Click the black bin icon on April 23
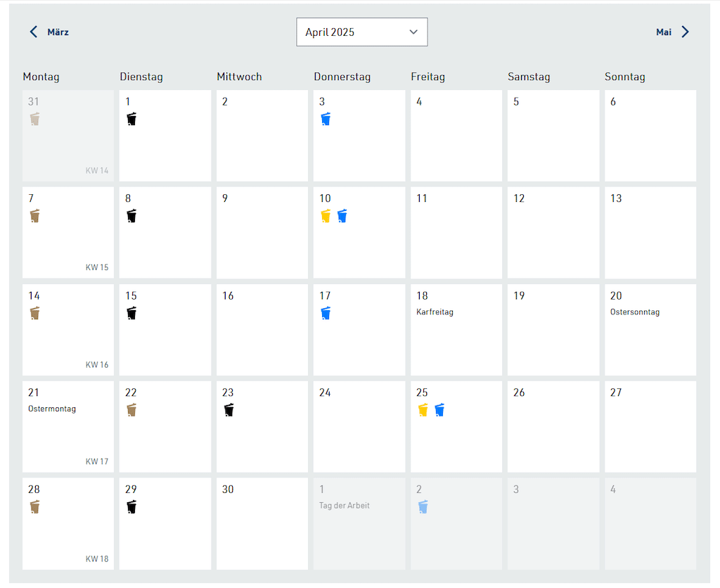Screen dimensions: 720x588 pos(229,409)
